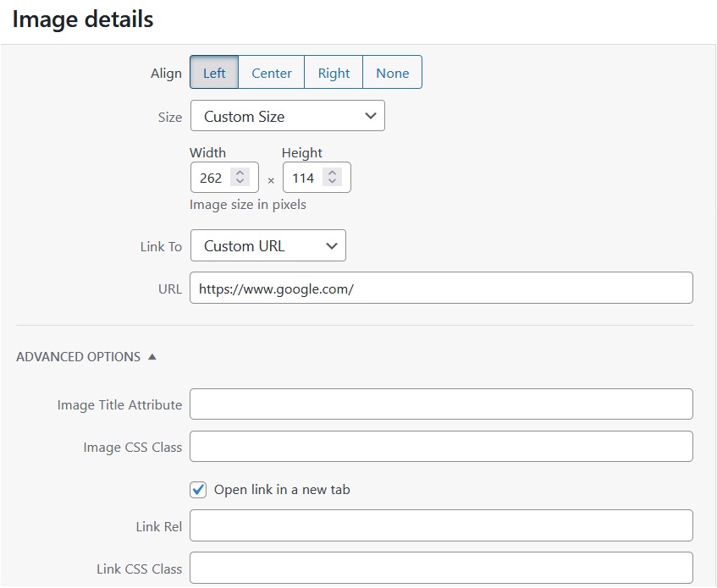
Task: Focus the Image CSS Class field
Action: tap(440, 447)
